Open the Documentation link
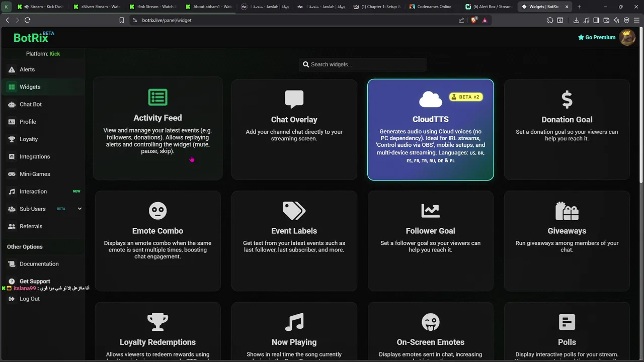The width and height of the screenshot is (644, 362). pyautogui.click(x=42, y=264)
